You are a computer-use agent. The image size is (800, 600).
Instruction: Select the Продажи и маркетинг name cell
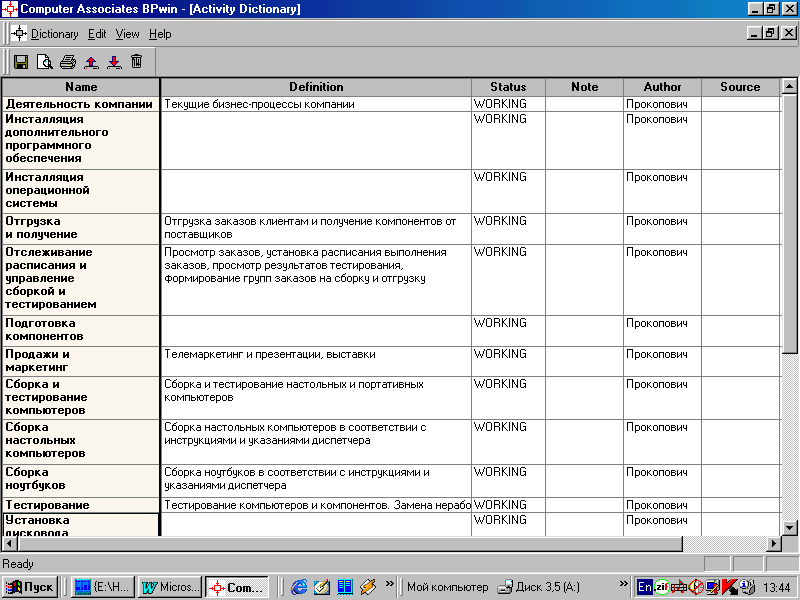click(81, 361)
